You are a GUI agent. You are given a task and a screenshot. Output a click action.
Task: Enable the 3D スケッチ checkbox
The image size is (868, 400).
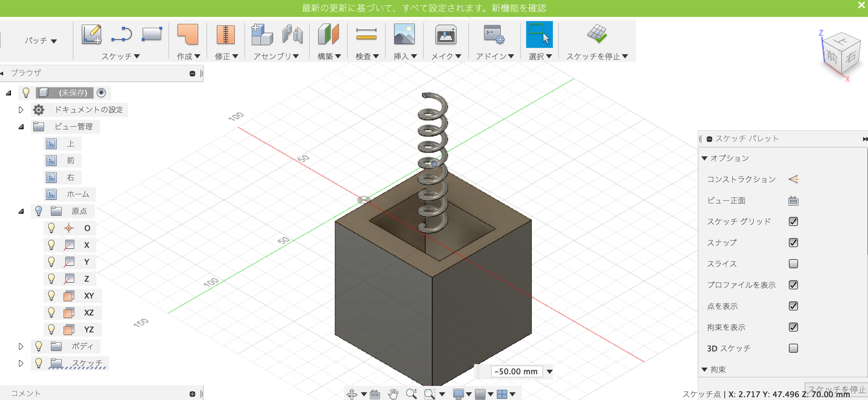point(793,348)
